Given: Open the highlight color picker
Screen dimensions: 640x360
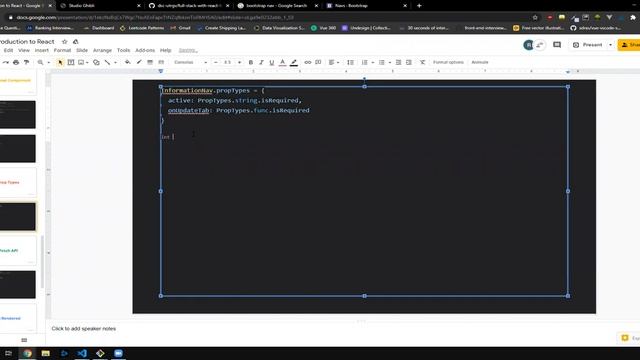Looking at the screenshot, I should pyautogui.click(x=294, y=62).
